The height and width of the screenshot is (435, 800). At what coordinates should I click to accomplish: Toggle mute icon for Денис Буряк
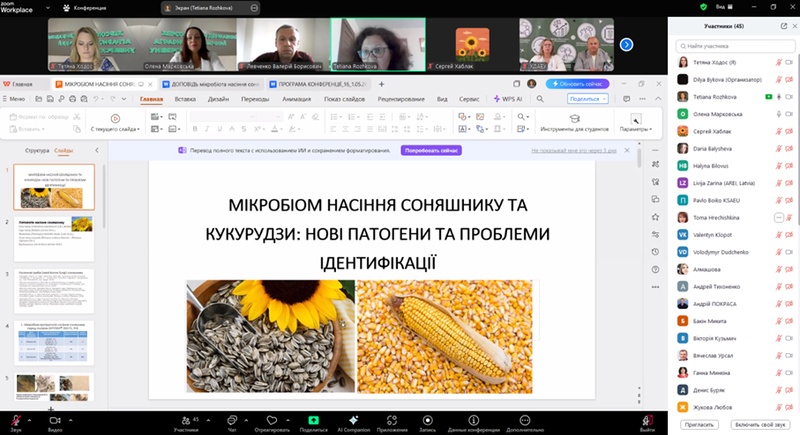[x=779, y=390]
